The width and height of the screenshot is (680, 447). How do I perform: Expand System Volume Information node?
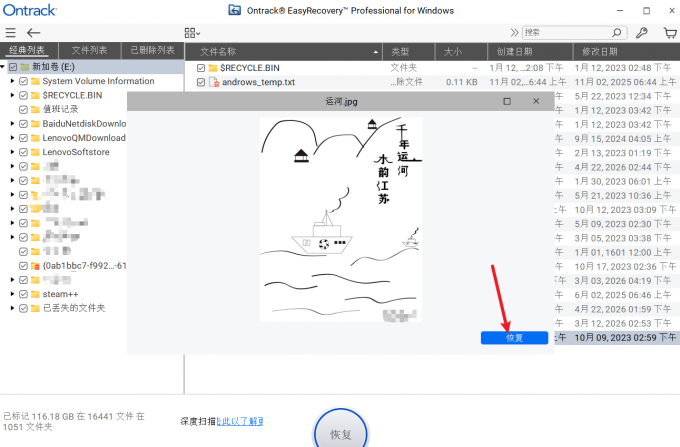tap(12, 81)
